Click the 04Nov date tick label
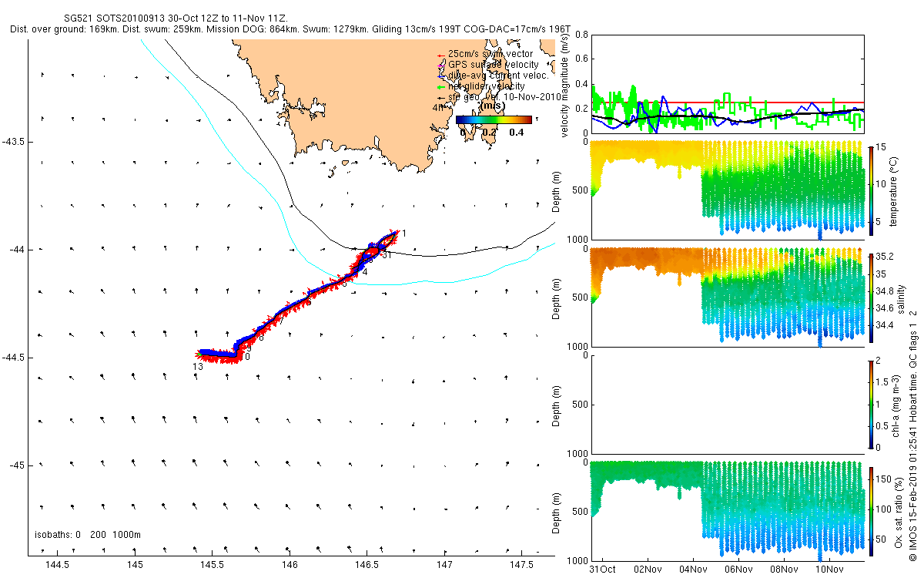 click(x=693, y=570)
